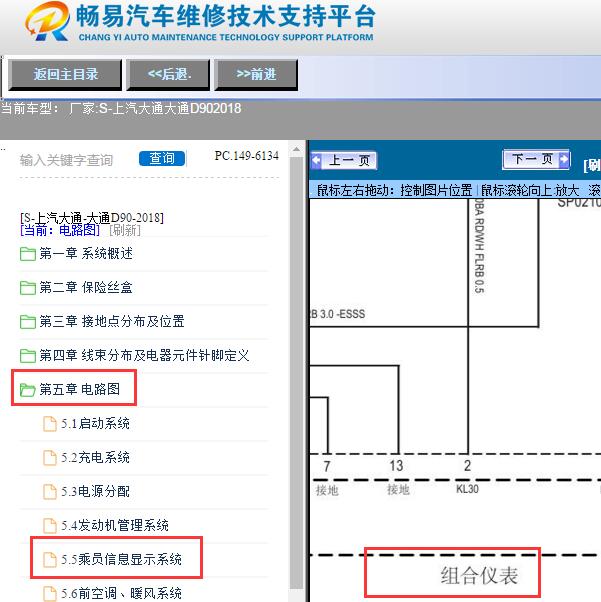Click the [当前：电路图] link
Screen dimensions: 601x602
[x=60, y=230]
